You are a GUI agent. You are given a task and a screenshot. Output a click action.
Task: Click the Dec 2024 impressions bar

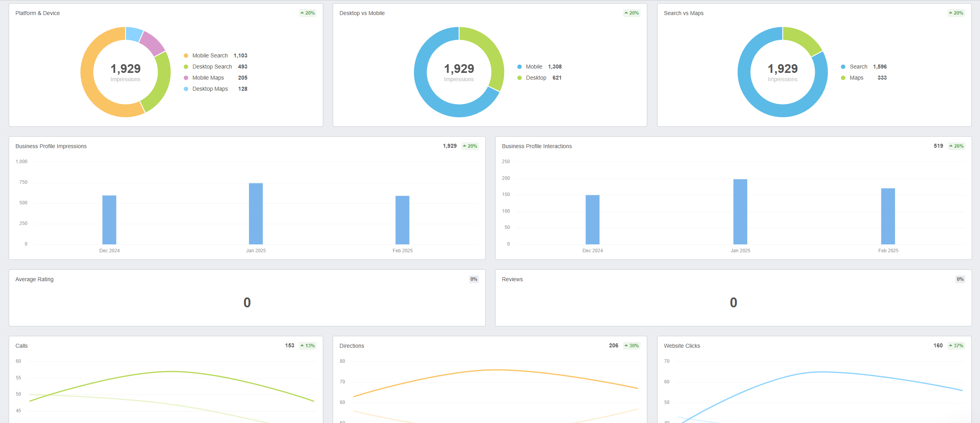click(x=109, y=220)
